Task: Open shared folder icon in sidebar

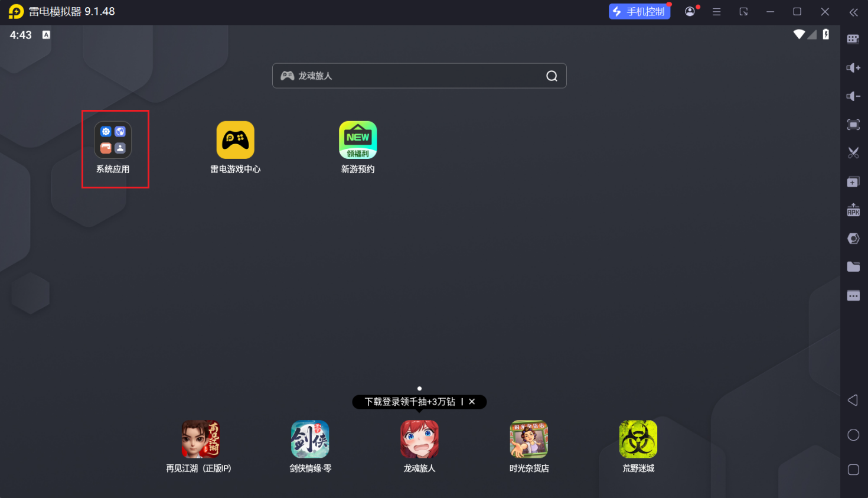Action: [x=853, y=266]
